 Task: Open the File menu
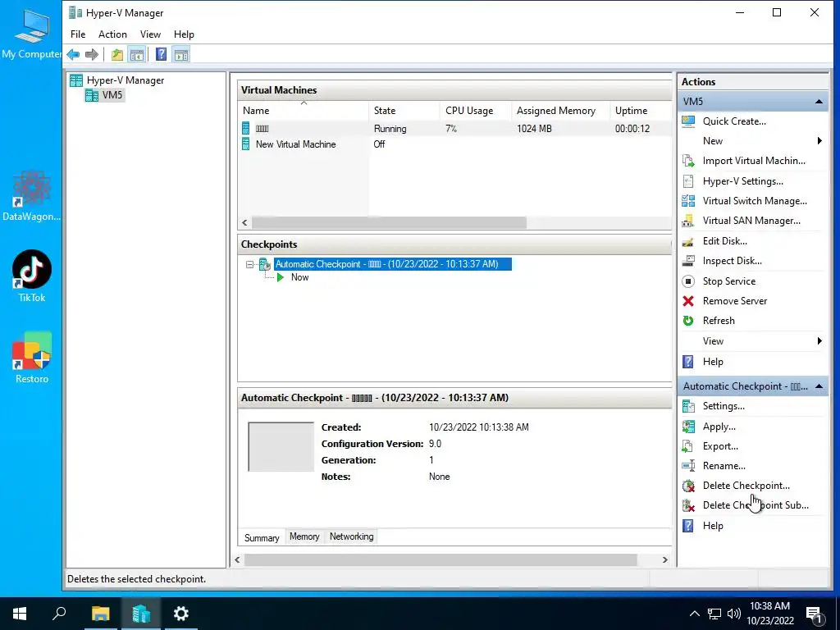78,34
